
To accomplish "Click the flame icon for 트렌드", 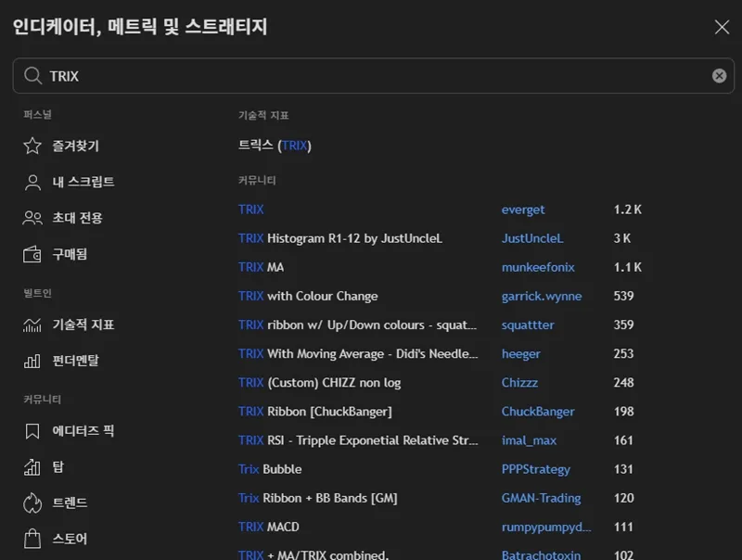I will coord(32,503).
